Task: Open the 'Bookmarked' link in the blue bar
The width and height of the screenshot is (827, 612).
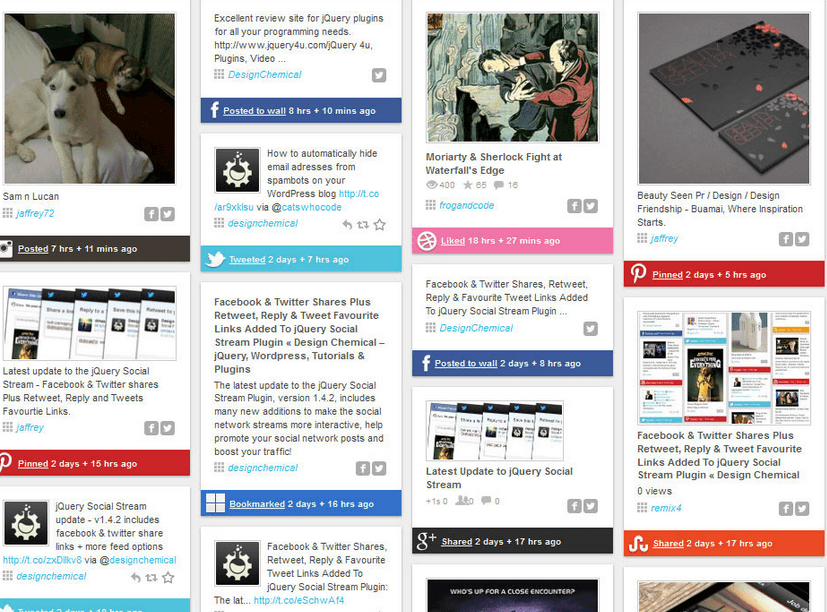Action: [257, 504]
